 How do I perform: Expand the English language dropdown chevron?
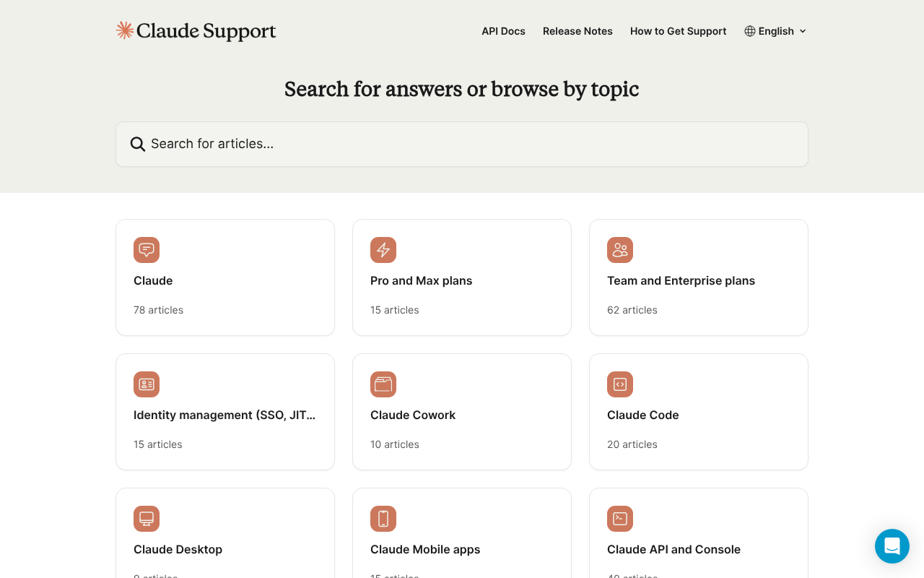click(803, 31)
